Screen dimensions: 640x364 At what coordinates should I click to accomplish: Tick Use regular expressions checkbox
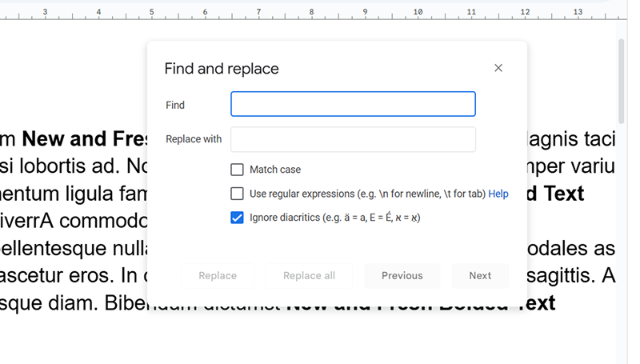(x=237, y=194)
